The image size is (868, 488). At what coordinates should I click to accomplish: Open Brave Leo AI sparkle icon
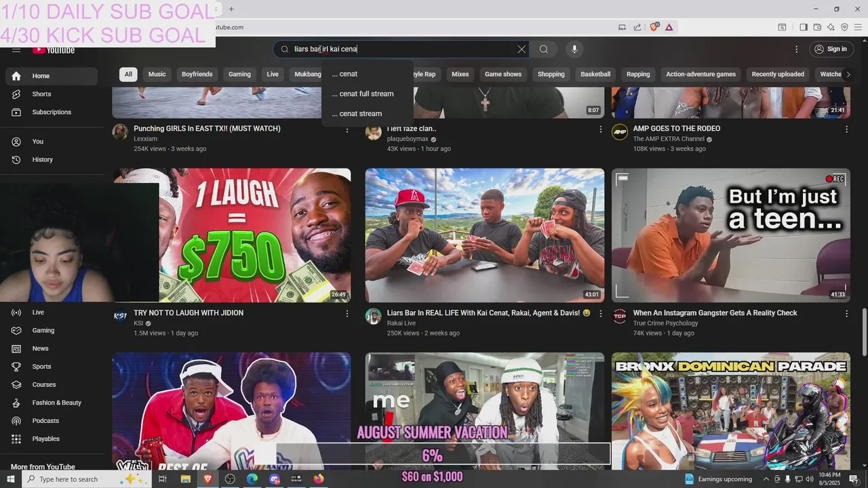[831, 27]
